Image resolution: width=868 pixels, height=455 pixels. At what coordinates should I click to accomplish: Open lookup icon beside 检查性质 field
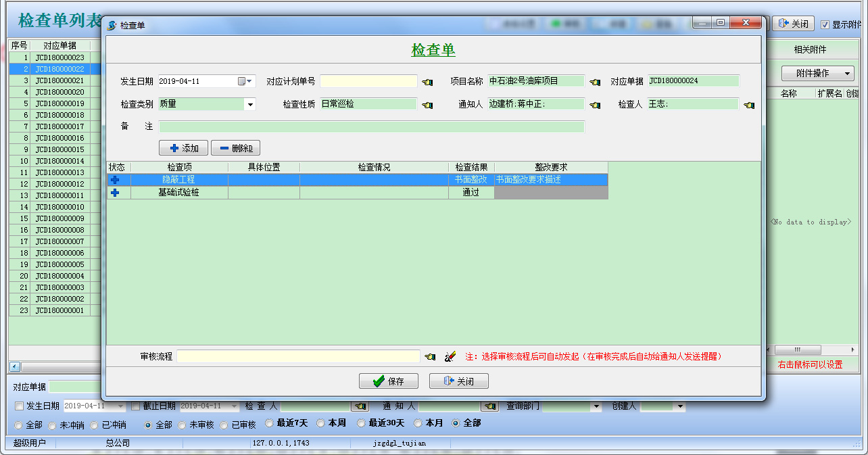coord(427,105)
